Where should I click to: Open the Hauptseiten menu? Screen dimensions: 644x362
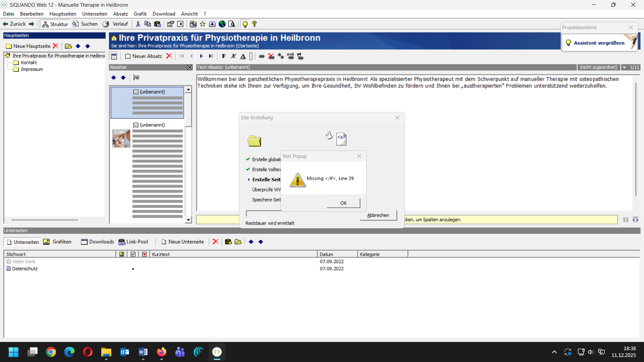pyautogui.click(x=63, y=14)
